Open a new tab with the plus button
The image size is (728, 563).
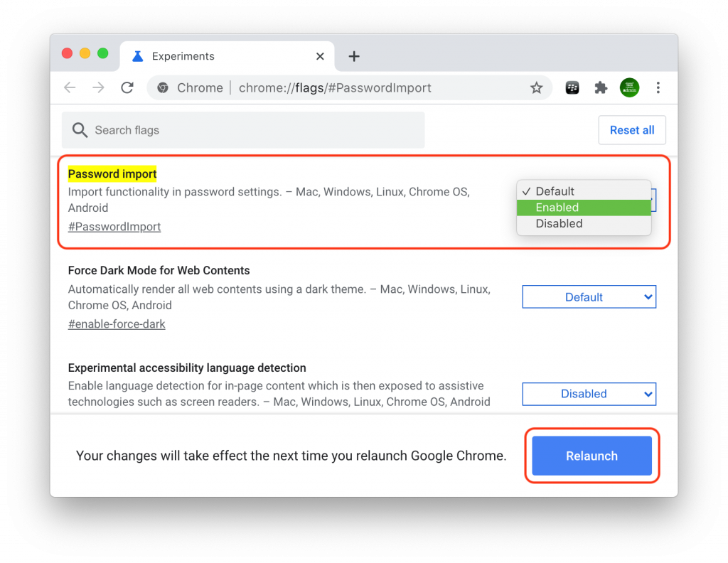click(x=354, y=56)
